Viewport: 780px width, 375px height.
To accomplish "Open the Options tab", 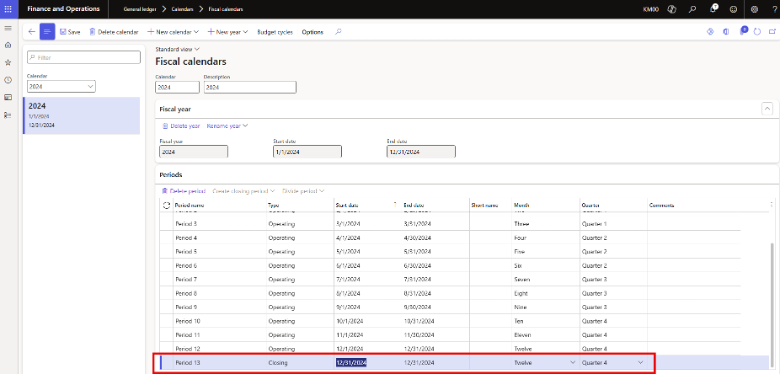I will click(312, 32).
